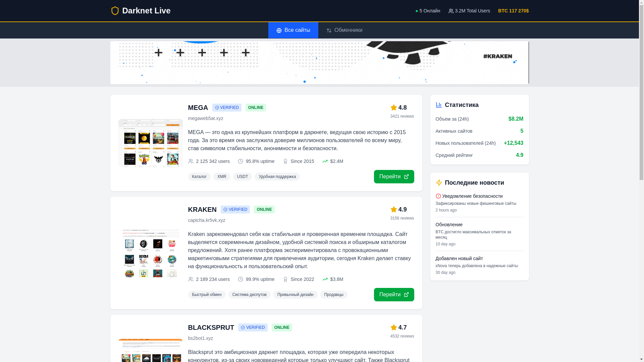Click the BTC 117 270$ price text
The width and height of the screenshot is (644, 362).
coord(513,11)
